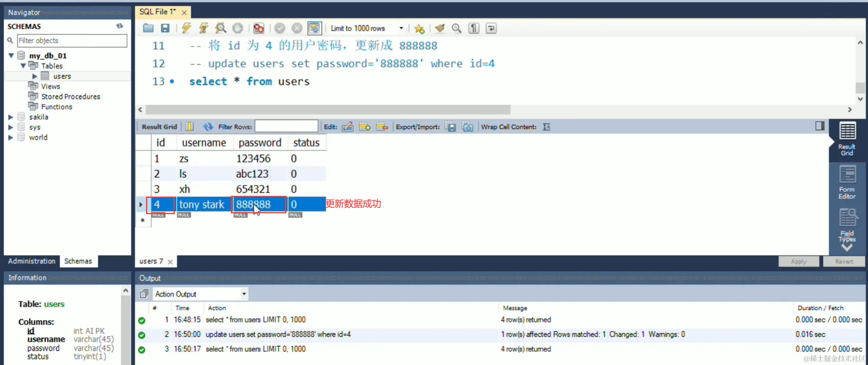Switch to the Schemas tab

[78, 261]
